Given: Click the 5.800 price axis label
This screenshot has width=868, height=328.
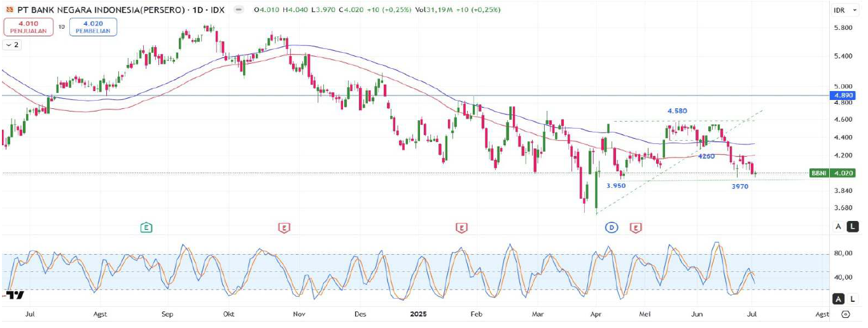Looking at the screenshot, I should 843,28.
